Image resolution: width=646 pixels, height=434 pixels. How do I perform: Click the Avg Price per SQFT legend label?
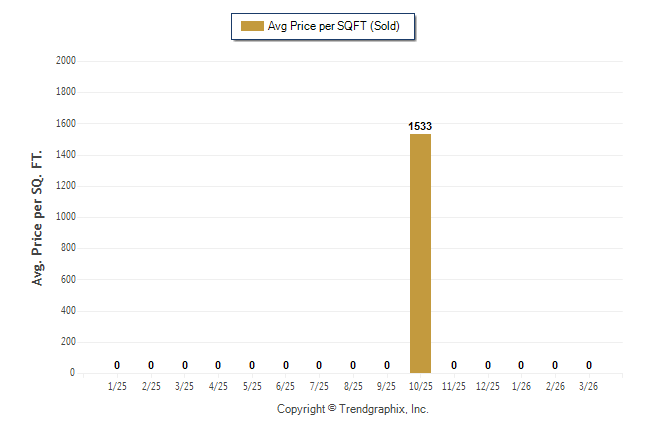(333, 26)
